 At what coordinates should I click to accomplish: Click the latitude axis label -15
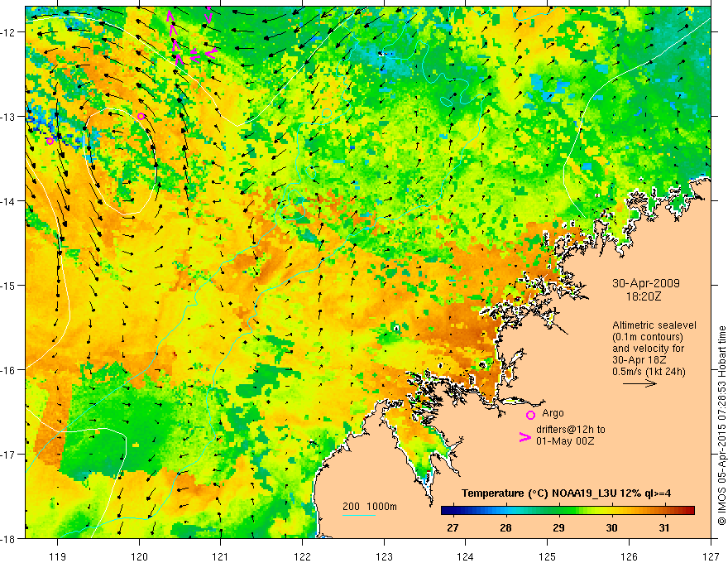tap(8, 285)
